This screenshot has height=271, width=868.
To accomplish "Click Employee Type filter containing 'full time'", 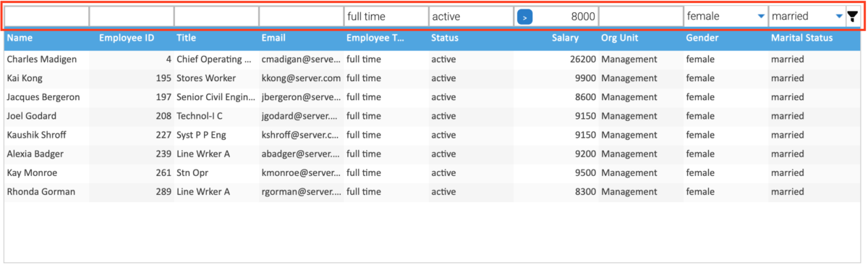I will (x=386, y=16).
